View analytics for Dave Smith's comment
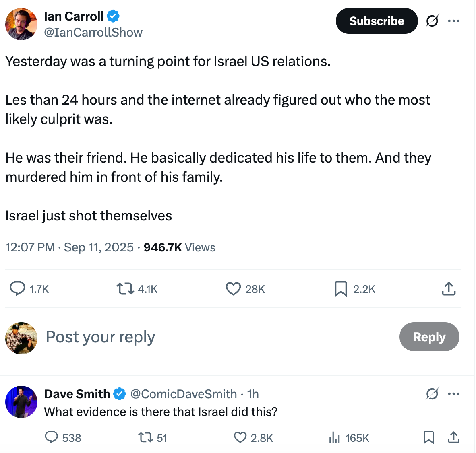The height and width of the screenshot is (453, 476). point(335,437)
